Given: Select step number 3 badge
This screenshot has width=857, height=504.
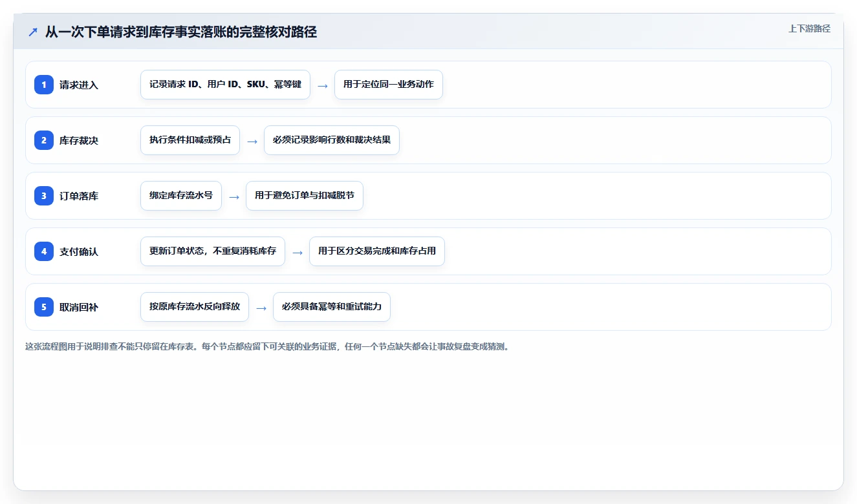Looking at the screenshot, I should pyautogui.click(x=44, y=196).
